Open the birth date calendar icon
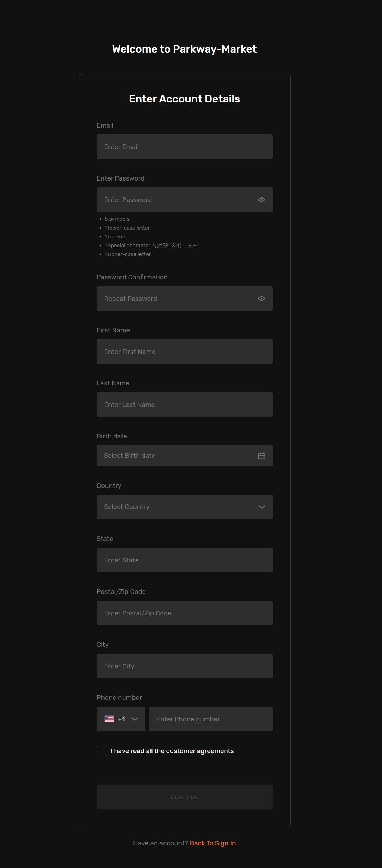382x868 pixels. (x=262, y=456)
